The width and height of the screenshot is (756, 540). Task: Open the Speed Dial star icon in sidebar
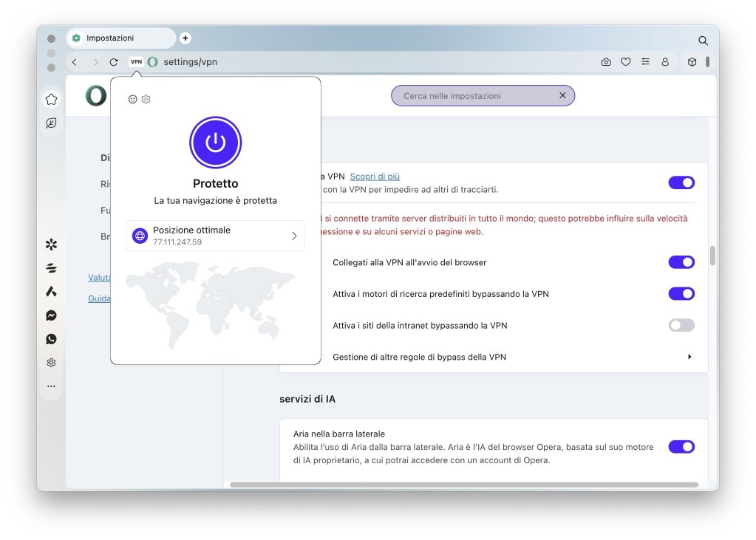[51, 99]
